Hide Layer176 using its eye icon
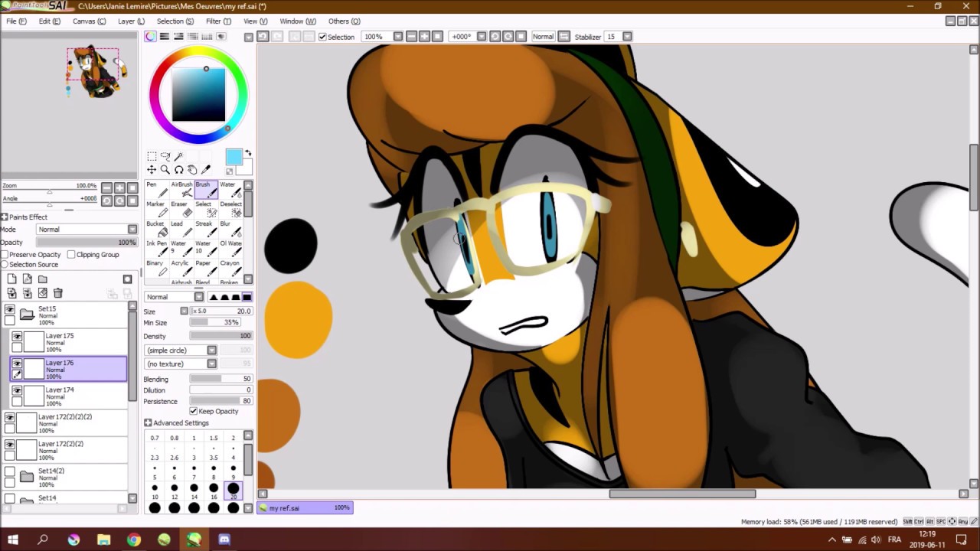The image size is (980, 551). click(x=17, y=364)
